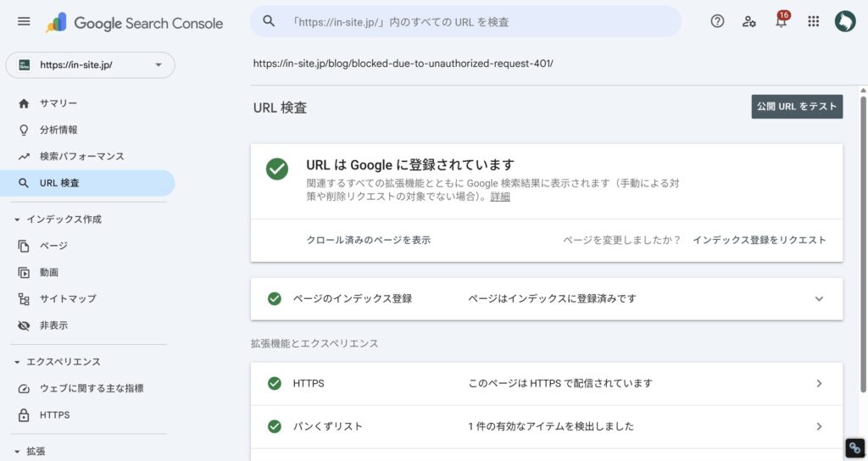The height and width of the screenshot is (461, 868).
Task: Click the URL 検査 page heading
Action: point(280,108)
